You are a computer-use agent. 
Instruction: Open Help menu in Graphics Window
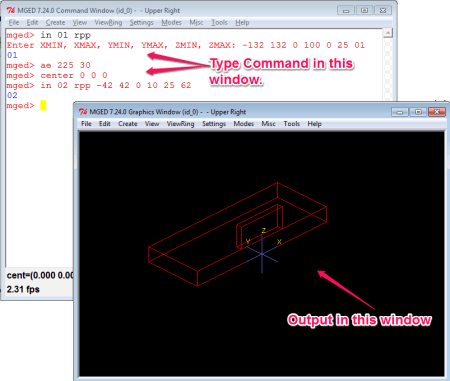tap(314, 124)
